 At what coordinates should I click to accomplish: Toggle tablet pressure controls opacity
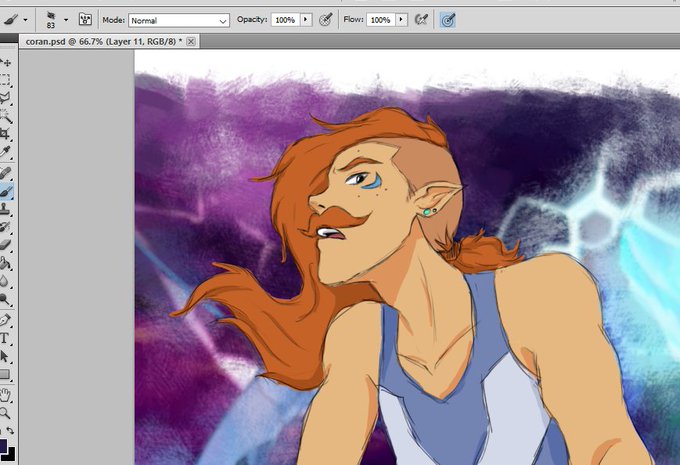(x=326, y=20)
